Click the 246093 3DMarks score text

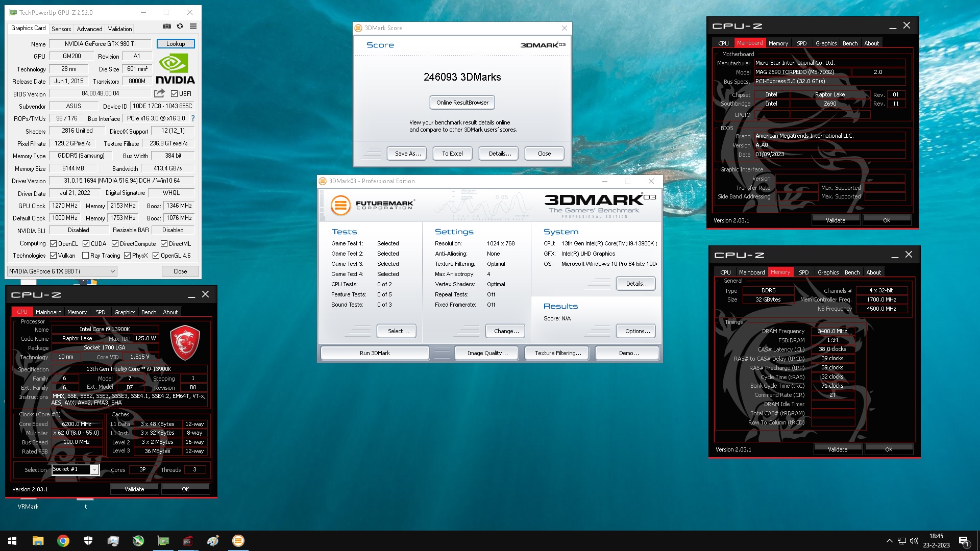click(462, 77)
